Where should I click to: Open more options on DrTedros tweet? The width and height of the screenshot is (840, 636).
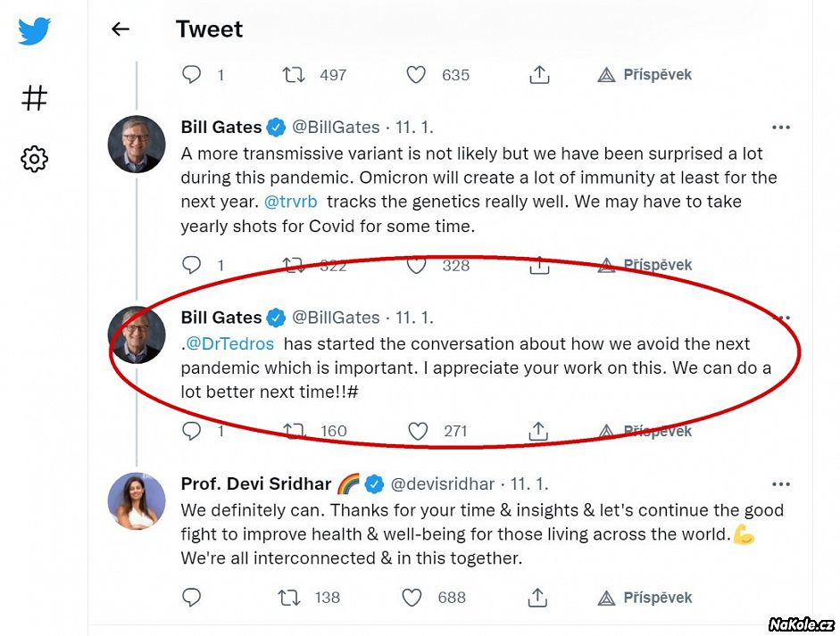[x=781, y=318]
